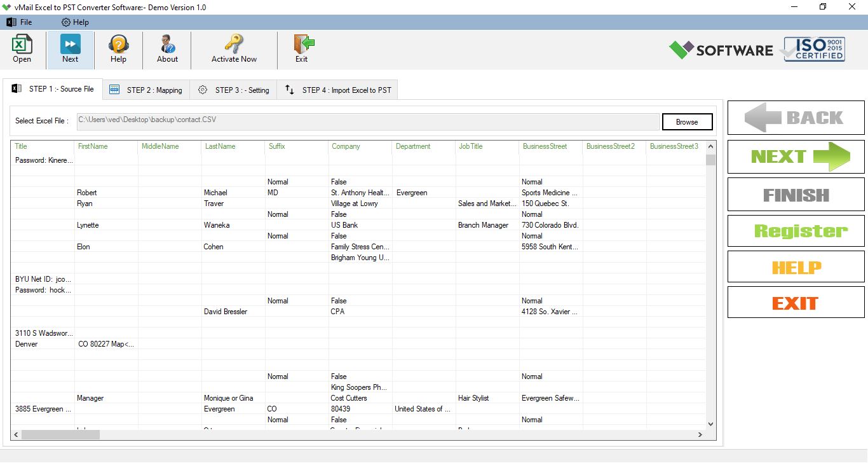Select the Elon first name cell
This screenshot has width=868, height=463.
(x=106, y=247)
